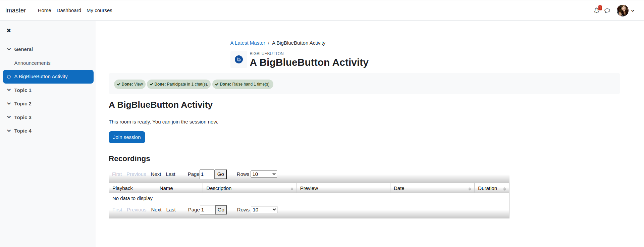Focus the bottom Page number field
Image resolution: width=644 pixels, height=247 pixels.
(207, 210)
